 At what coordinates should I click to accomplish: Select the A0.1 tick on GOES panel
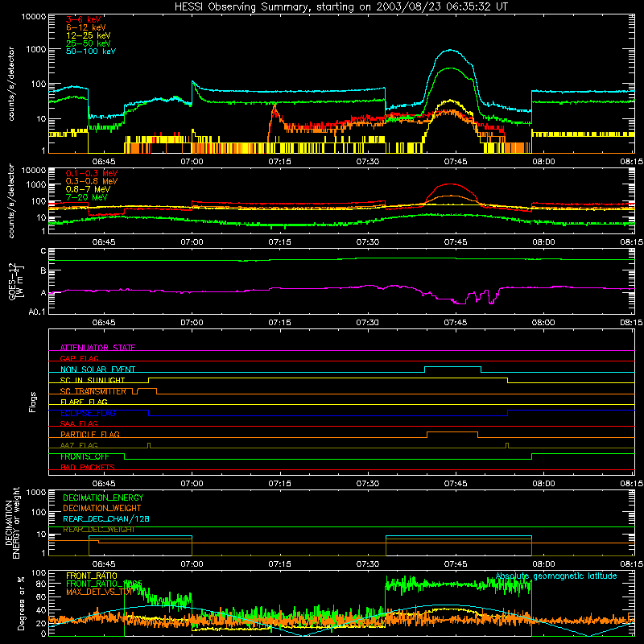click(37, 312)
